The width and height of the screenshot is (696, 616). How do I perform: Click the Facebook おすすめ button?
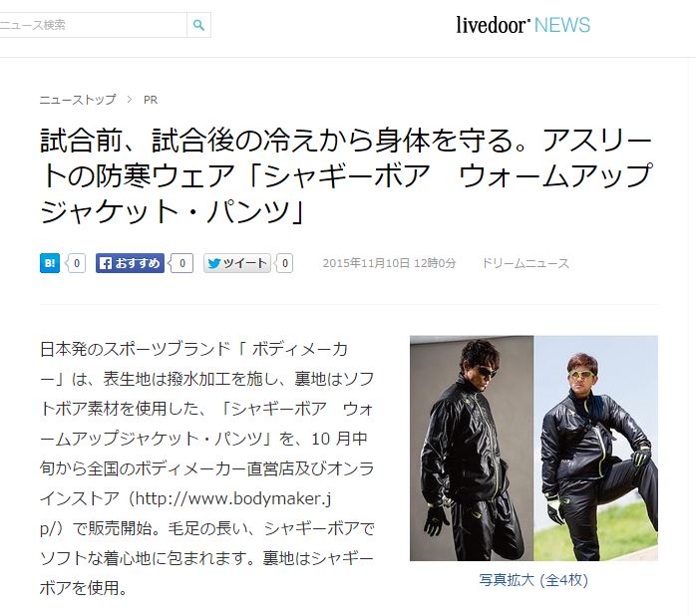(x=130, y=263)
